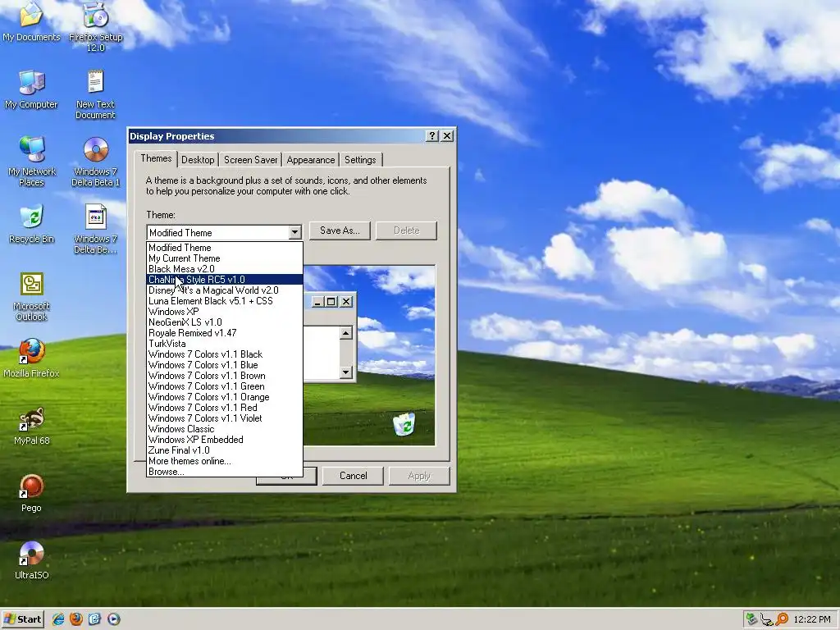
Task: Choose the Windows XP Embedded theme
Action: 225,440
